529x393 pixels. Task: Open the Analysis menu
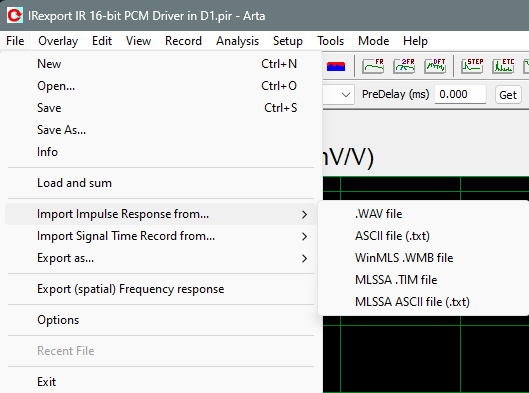[238, 41]
